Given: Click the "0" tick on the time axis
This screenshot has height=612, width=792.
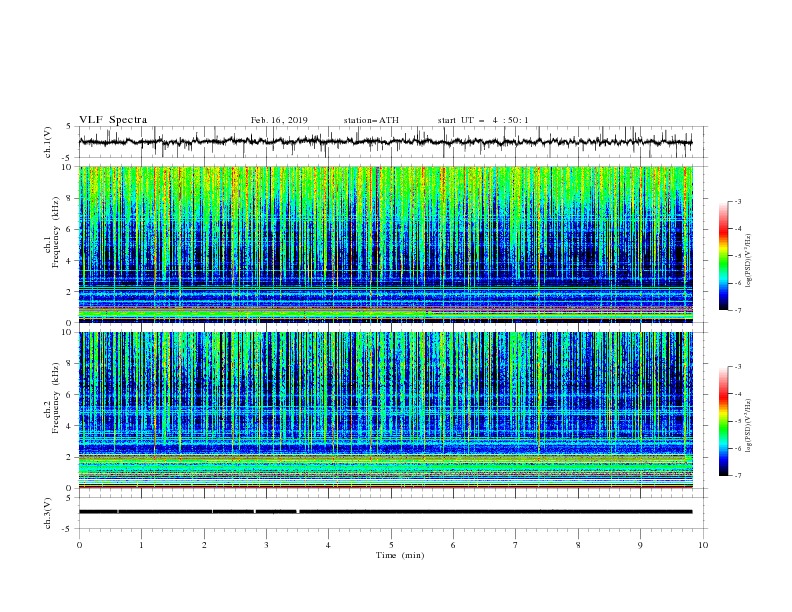Looking at the screenshot, I should [x=79, y=545].
